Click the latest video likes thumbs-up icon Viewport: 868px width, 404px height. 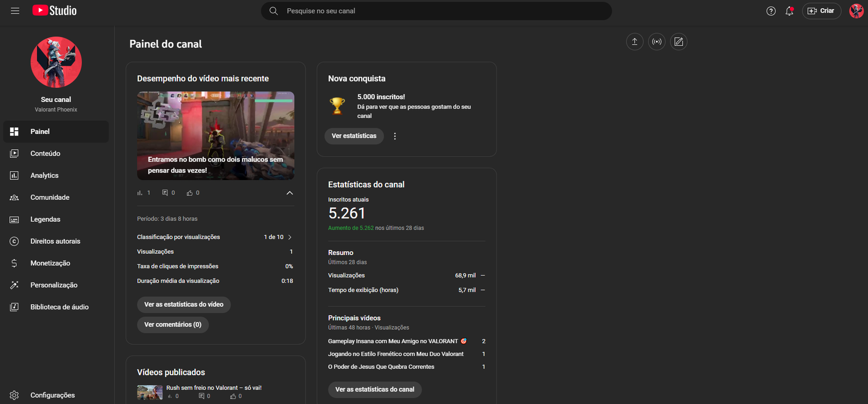point(190,193)
